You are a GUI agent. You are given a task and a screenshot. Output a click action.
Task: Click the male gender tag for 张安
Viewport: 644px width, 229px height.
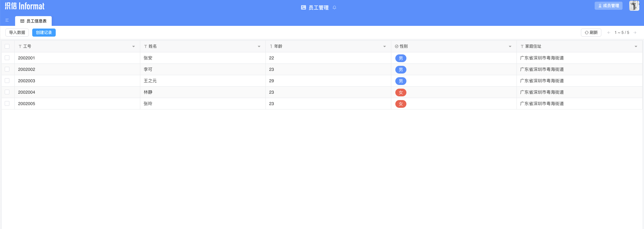pyautogui.click(x=401, y=58)
